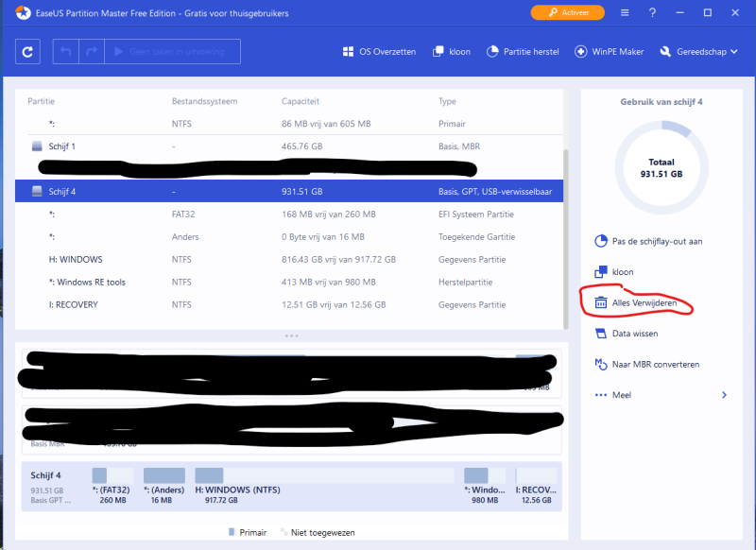This screenshot has width=756, height=550.
Task: Click the disk layout pie icon
Action: 601,241
